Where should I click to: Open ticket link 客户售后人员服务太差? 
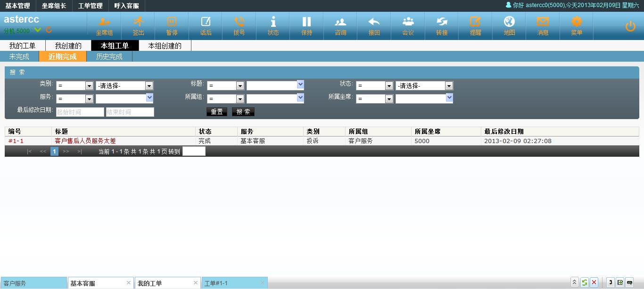click(85, 141)
